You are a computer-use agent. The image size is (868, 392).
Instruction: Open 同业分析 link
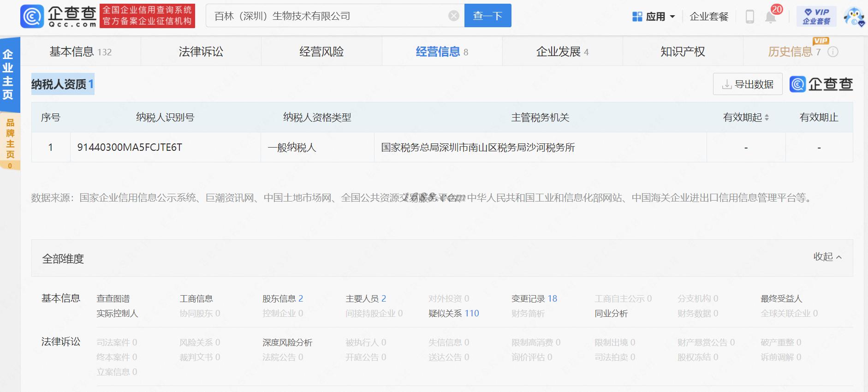(611, 314)
